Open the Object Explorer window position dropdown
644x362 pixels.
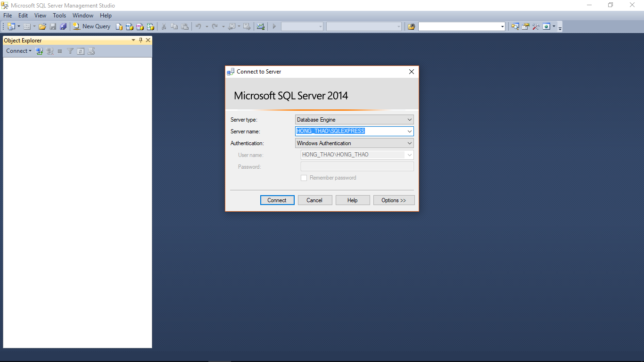click(133, 40)
